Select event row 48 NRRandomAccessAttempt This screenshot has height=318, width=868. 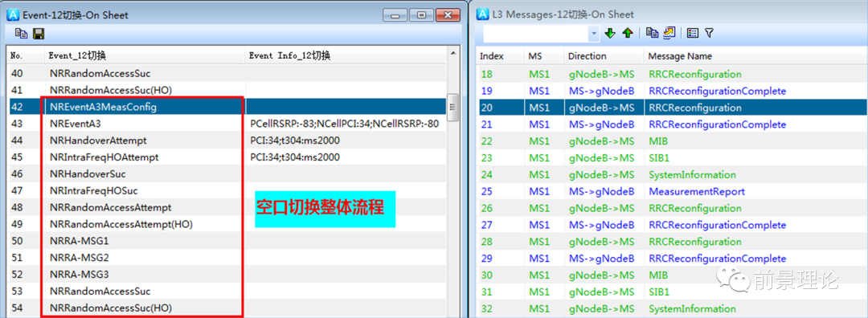pyautogui.click(x=227, y=207)
